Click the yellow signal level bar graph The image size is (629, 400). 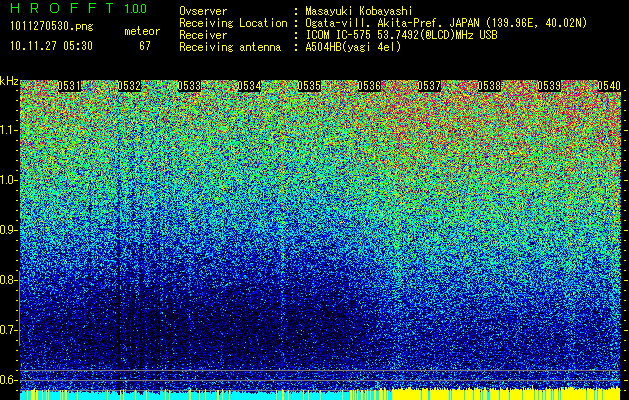coord(505,394)
